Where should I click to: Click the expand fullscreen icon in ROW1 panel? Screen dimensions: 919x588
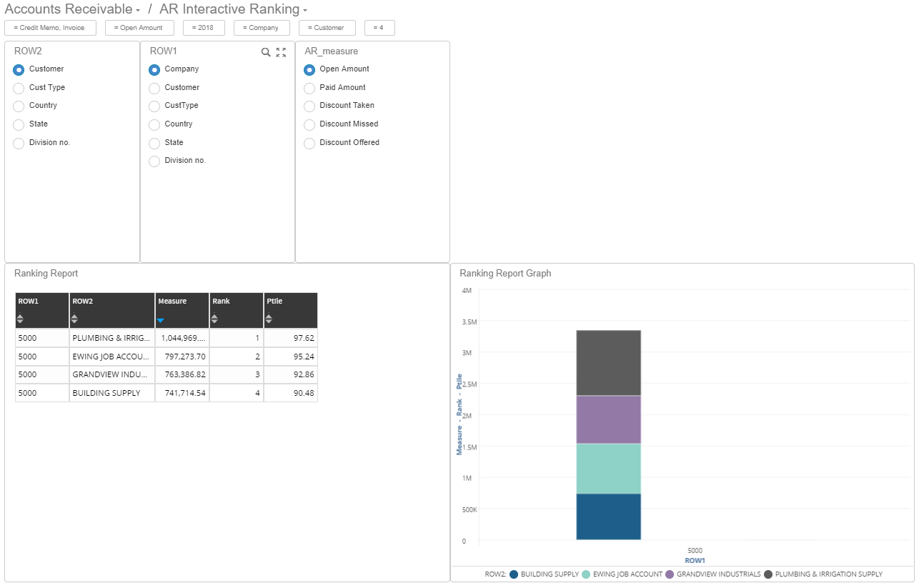pyautogui.click(x=281, y=52)
